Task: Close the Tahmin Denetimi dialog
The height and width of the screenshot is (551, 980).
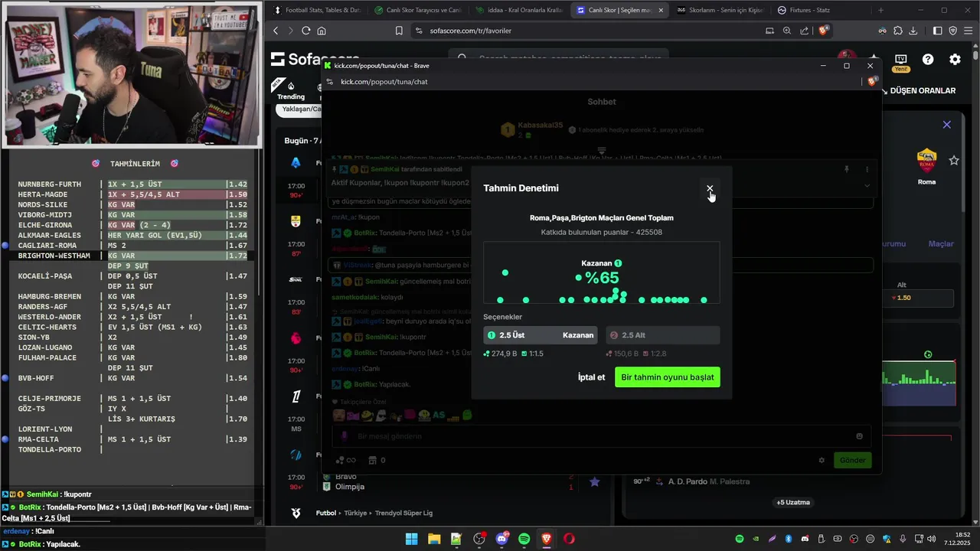Action: point(710,188)
